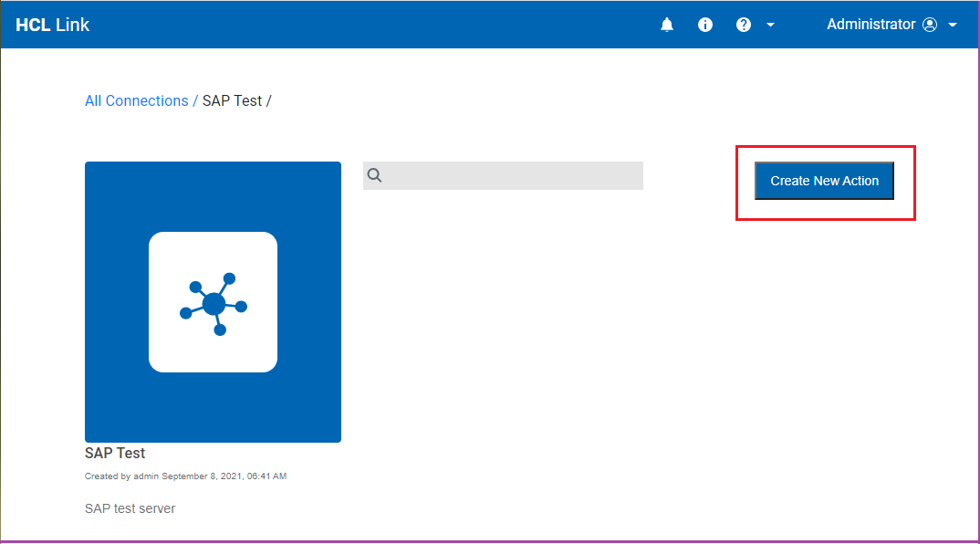Expand the help dropdown arrow
Viewport: 980px width, 544px height.
point(771,25)
